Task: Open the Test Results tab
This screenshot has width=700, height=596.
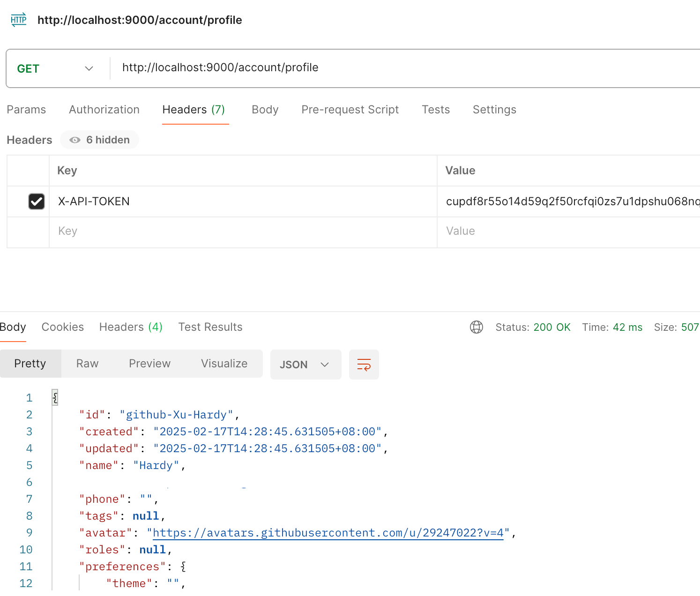Action: 210,327
